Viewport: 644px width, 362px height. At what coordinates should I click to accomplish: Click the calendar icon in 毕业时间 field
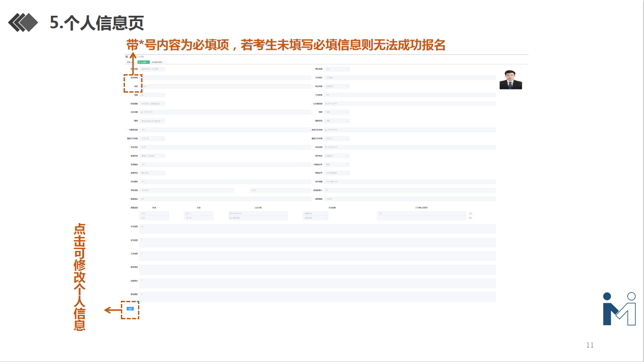327,147
